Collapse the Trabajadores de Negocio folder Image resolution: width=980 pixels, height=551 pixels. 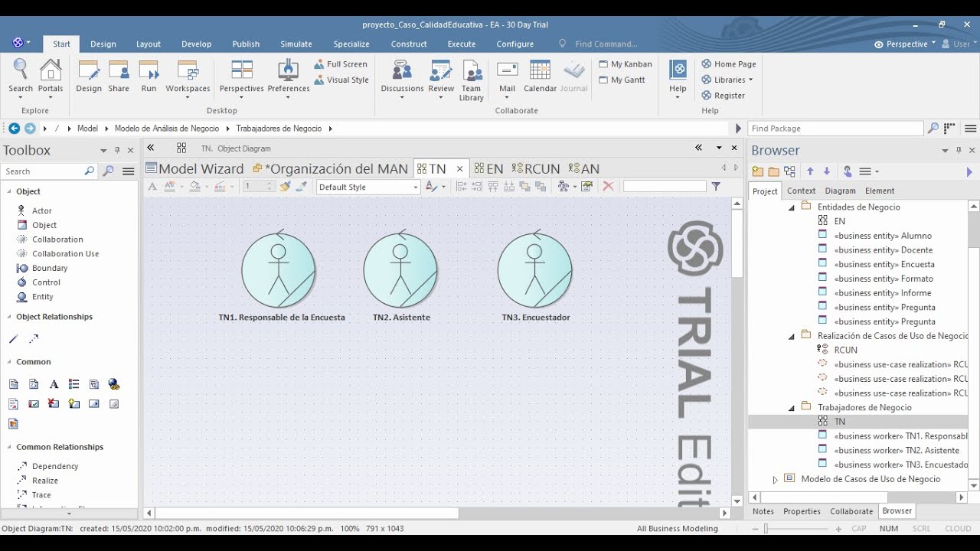tap(792, 408)
